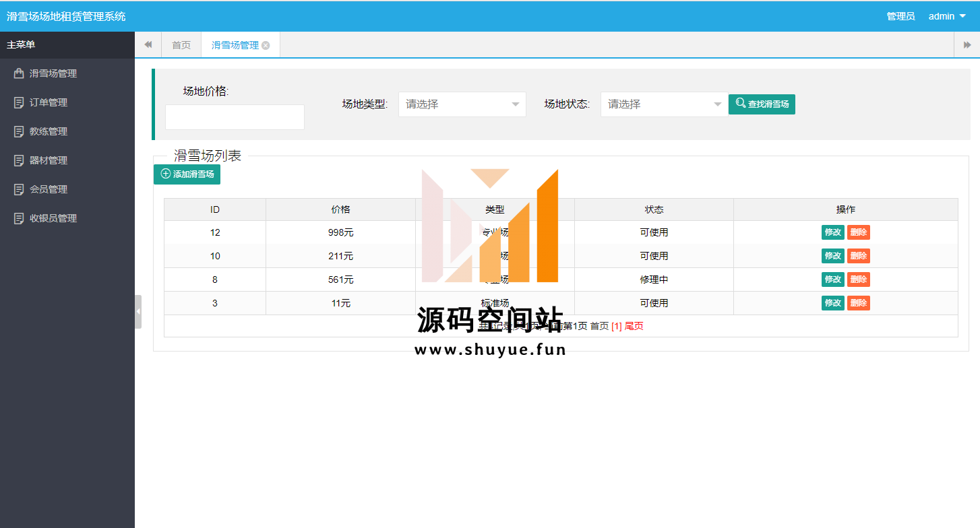
Task: Click the 查找滑雪场 search button
Action: (x=762, y=104)
